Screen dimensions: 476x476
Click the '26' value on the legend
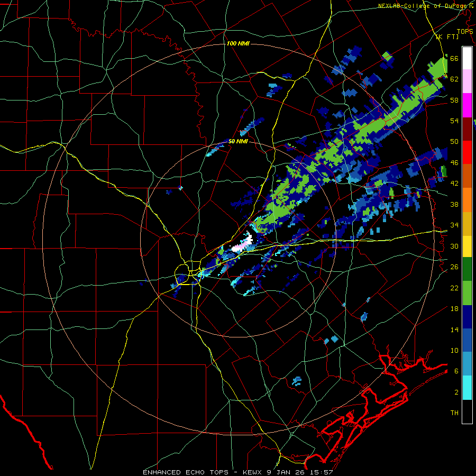tap(454, 267)
